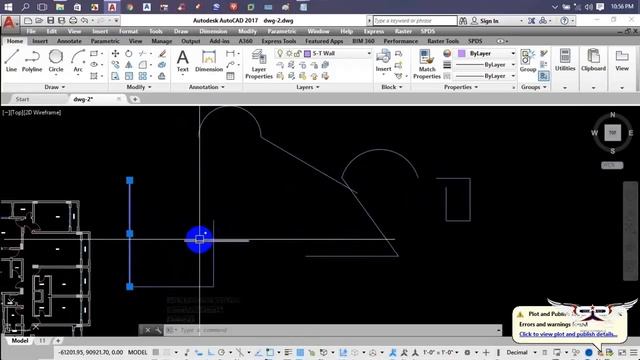640x360 pixels.
Task: Select the Polyline tool
Action: click(32, 60)
